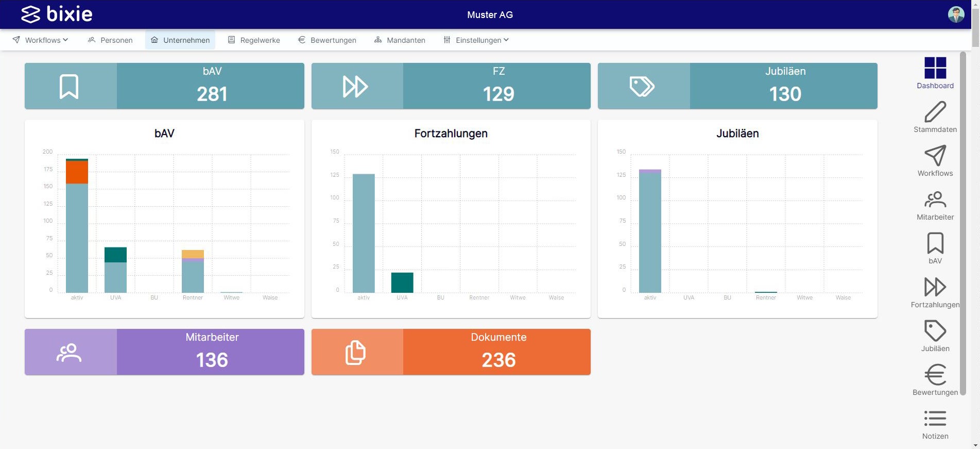Click the orange segment of aktiv bAV bar

click(x=77, y=172)
